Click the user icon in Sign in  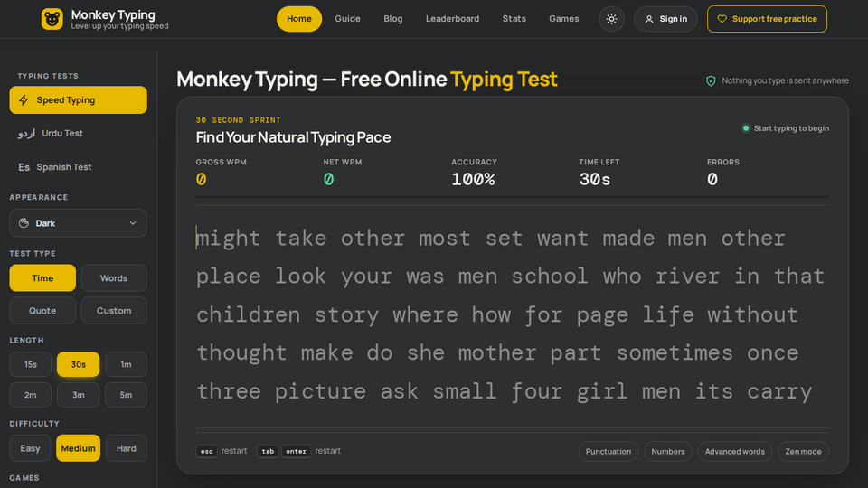[x=649, y=19]
